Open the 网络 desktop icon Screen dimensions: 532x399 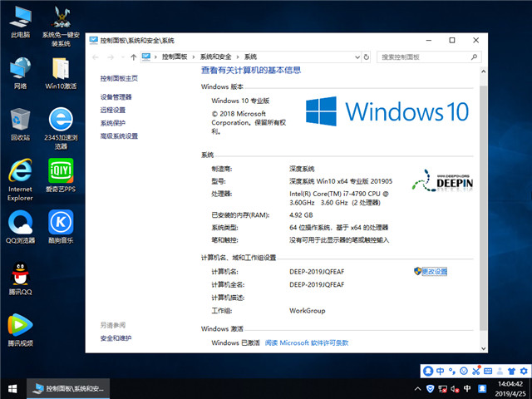click(x=20, y=73)
